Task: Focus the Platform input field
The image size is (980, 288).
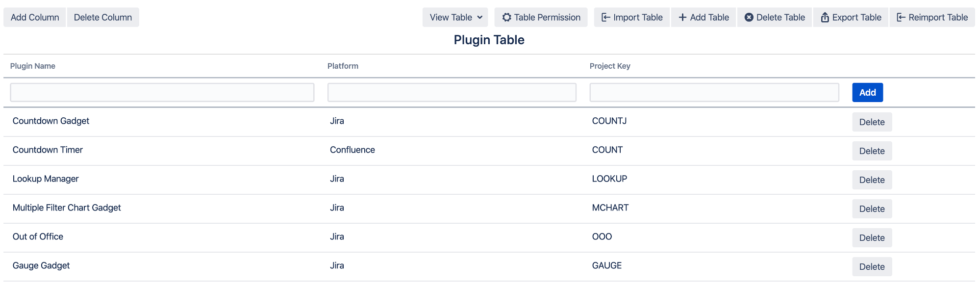Action: (x=452, y=93)
